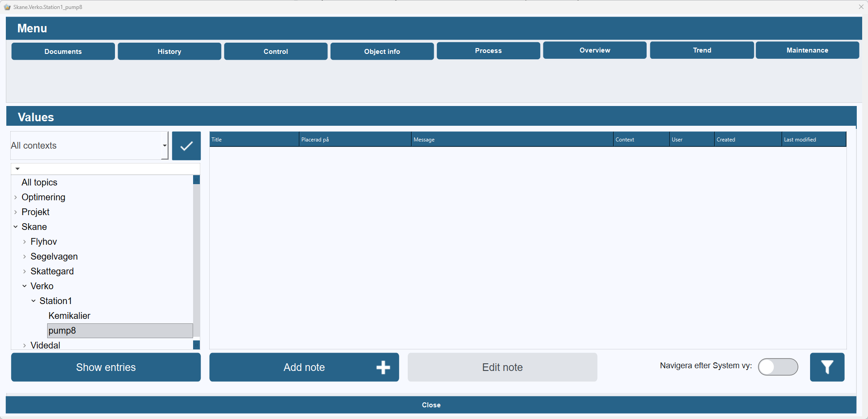Select All topics in the tree
The image size is (868, 419).
(x=40, y=182)
